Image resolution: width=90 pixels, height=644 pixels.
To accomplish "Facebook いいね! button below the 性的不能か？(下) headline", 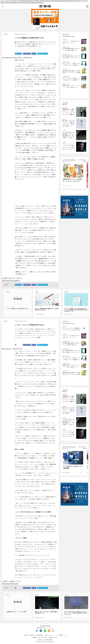I will [26, 54].
